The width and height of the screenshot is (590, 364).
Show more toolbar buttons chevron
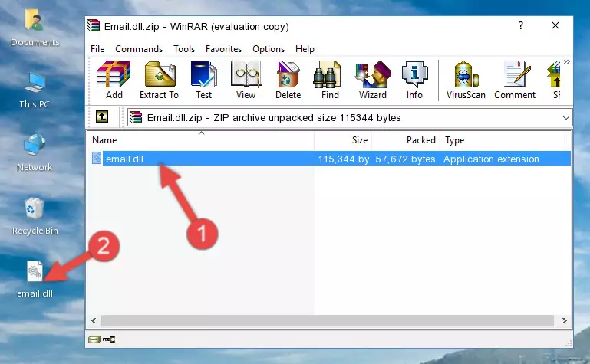pyautogui.click(x=567, y=61)
